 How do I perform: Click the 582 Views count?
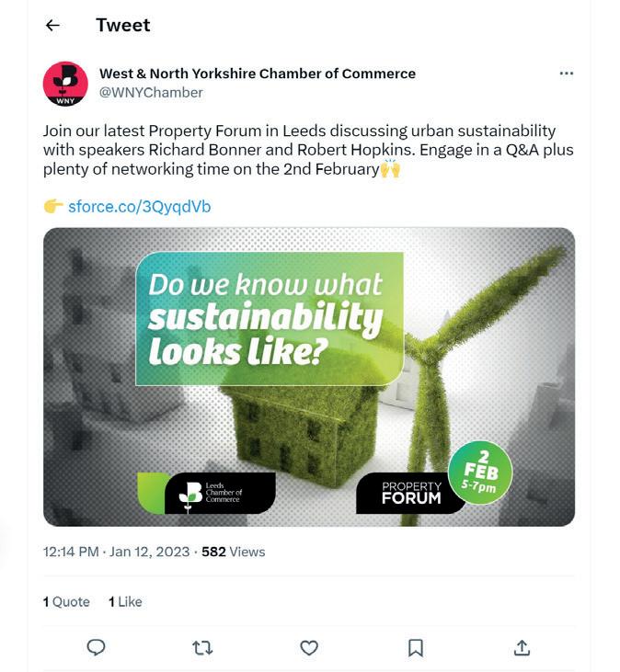coord(234,552)
